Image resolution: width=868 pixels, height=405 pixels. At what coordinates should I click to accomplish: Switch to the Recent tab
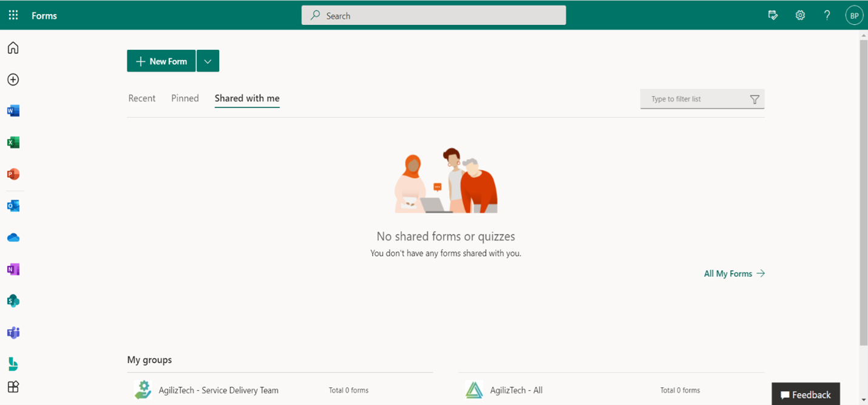click(142, 98)
